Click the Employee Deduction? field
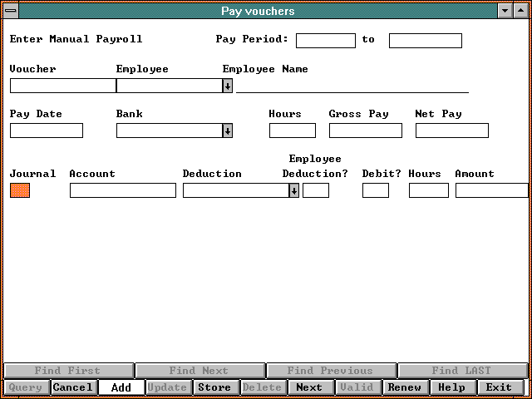This screenshot has width=532, height=399. pyautogui.click(x=316, y=190)
